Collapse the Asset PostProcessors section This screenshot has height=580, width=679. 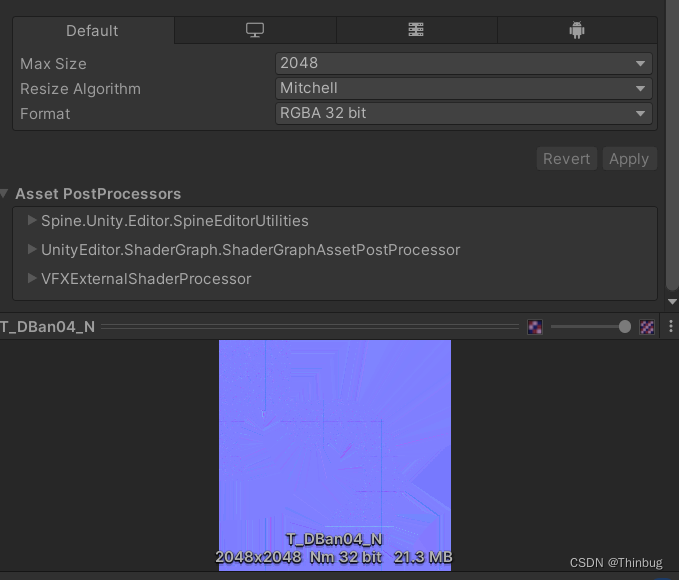pyautogui.click(x=4, y=193)
